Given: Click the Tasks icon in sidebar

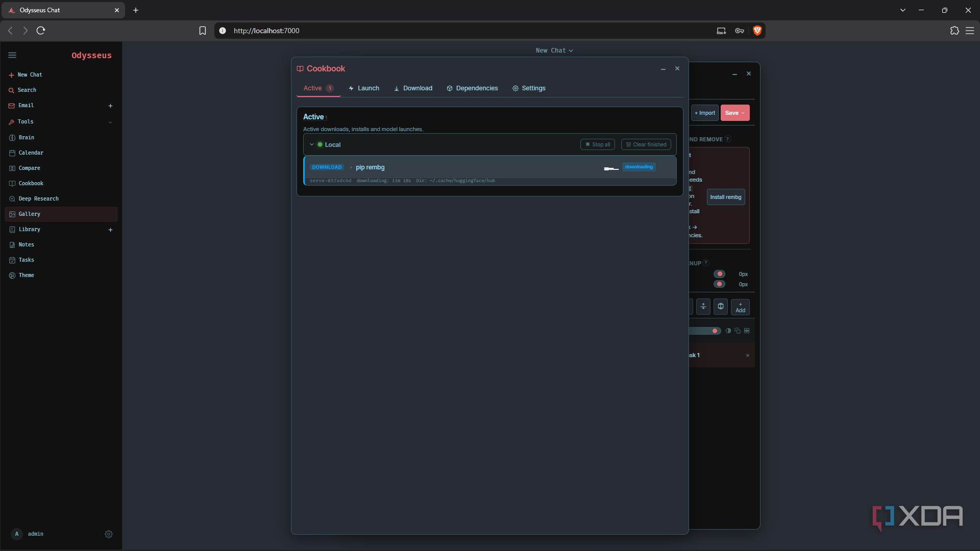Looking at the screenshot, I should 12,260.
